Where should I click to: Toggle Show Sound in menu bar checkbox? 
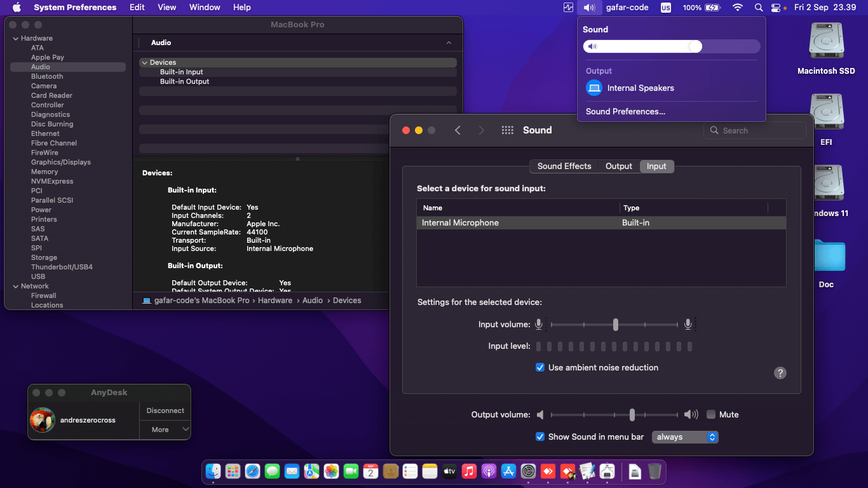point(540,437)
